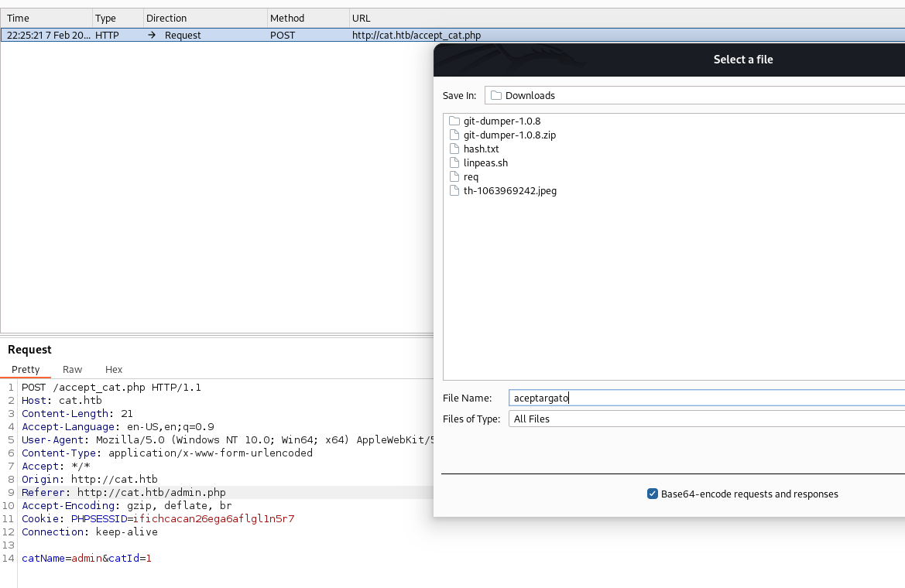Click the Content-Type header line
Image resolution: width=905 pixels, height=588 pixels.
pos(167,453)
